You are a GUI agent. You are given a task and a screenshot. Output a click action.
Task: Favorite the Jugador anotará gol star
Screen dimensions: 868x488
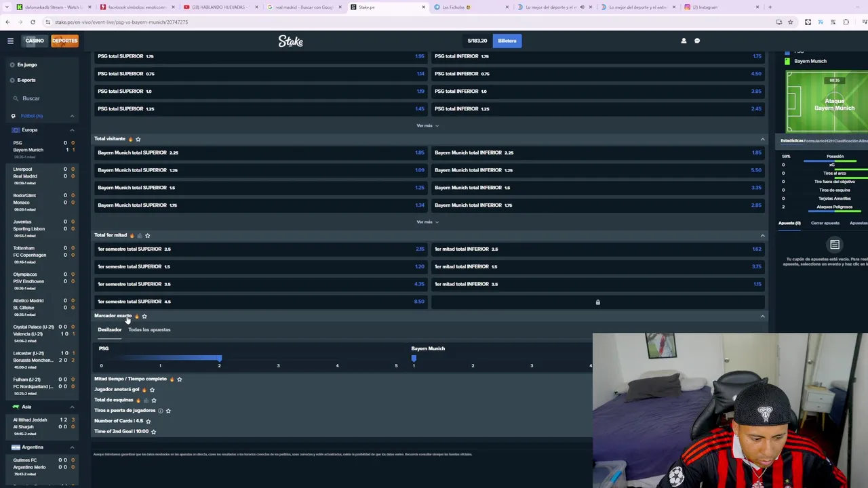click(x=152, y=390)
